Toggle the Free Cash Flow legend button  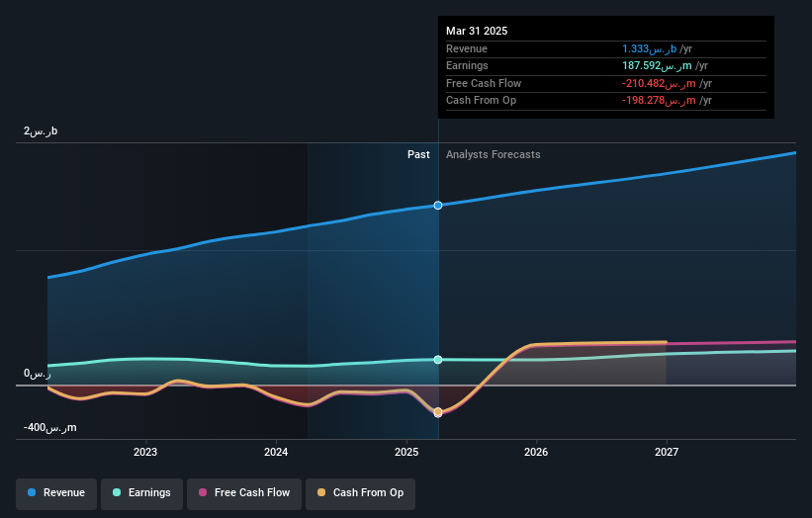click(x=244, y=493)
